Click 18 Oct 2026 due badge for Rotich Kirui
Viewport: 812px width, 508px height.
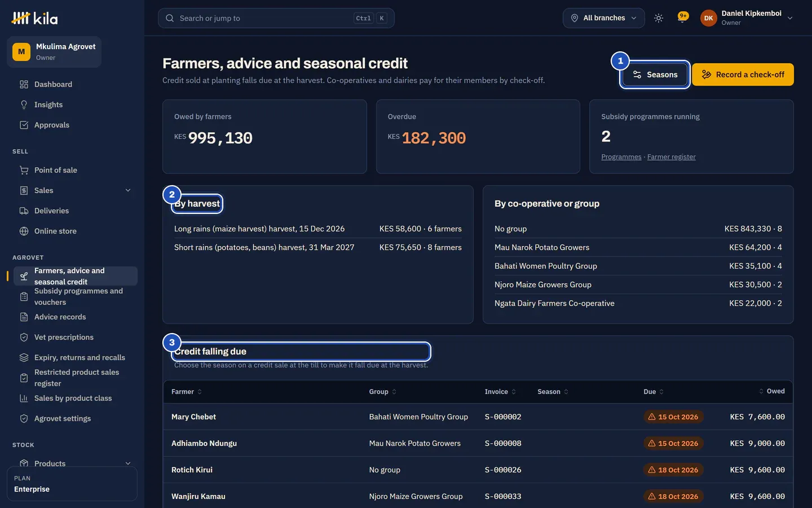(673, 470)
